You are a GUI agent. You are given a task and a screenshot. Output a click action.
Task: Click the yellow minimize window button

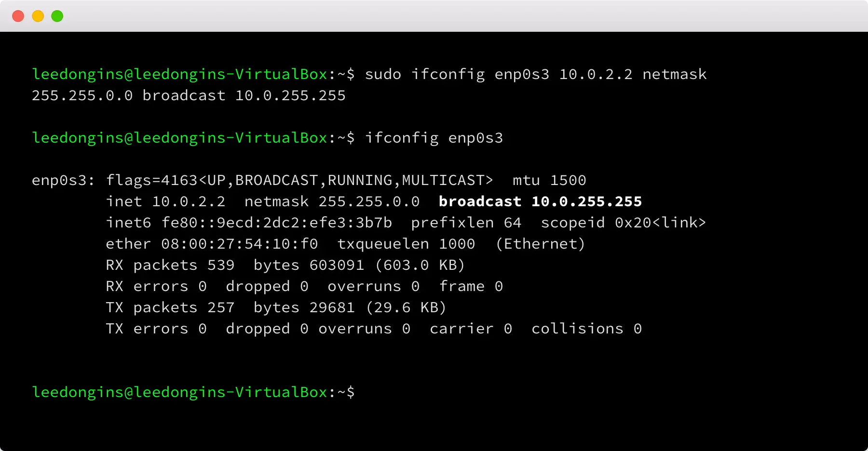pos(38,16)
